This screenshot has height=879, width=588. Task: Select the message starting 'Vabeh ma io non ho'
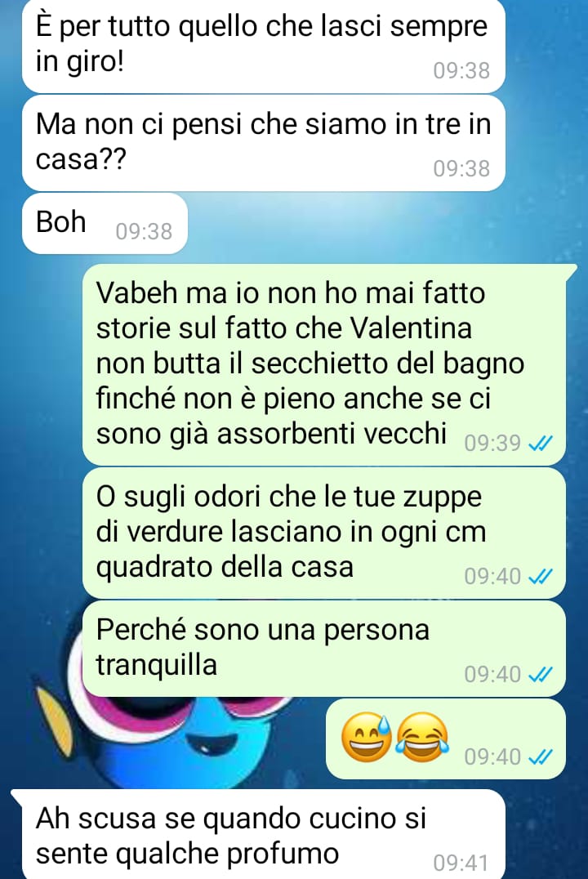[324, 364]
